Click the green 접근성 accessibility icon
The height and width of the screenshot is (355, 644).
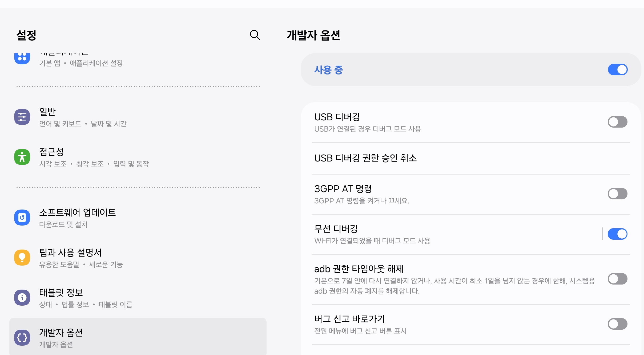click(x=22, y=157)
